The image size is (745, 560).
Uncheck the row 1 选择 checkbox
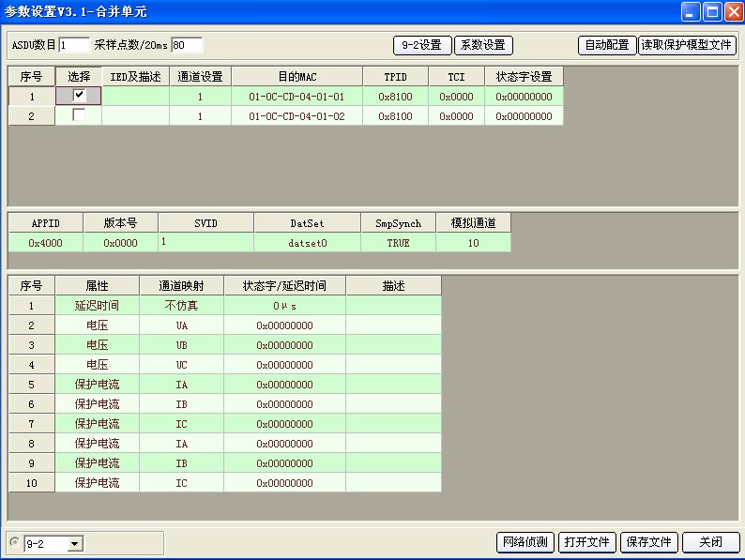click(x=80, y=95)
